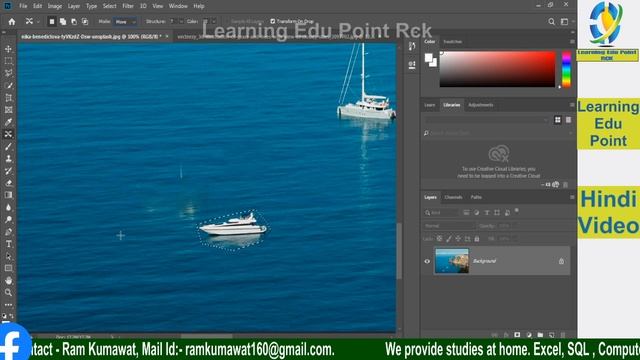Select the Eyedropper tool
Viewport: 640px width, 360px height.
8,122
